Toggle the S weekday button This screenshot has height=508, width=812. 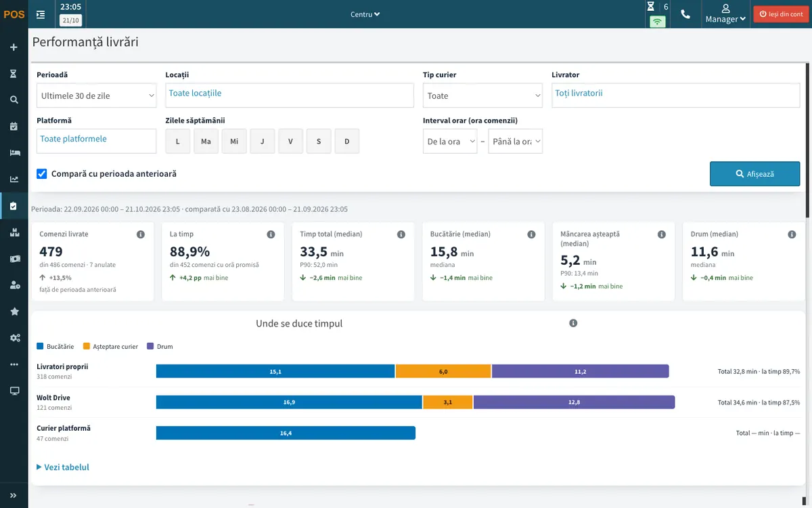pyautogui.click(x=319, y=142)
